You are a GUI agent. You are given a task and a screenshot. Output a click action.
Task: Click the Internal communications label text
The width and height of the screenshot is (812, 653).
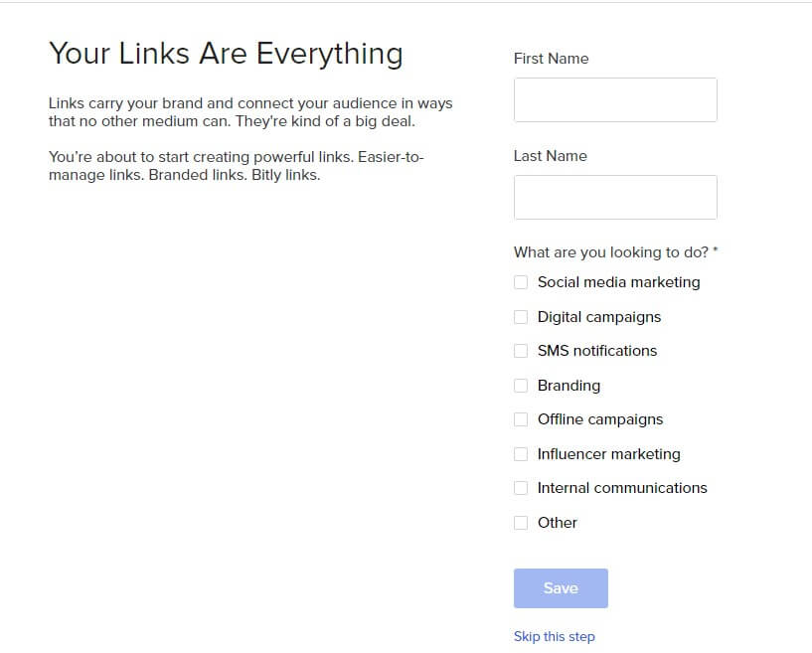pos(621,488)
